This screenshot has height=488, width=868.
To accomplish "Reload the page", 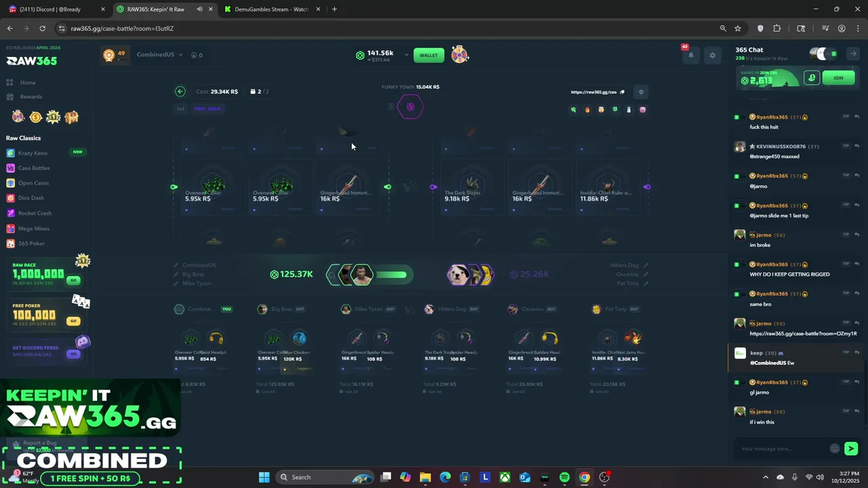I will [x=42, y=28].
